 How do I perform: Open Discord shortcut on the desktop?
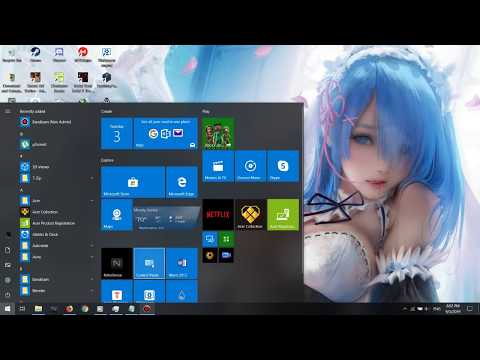click(x=59, y=55)
